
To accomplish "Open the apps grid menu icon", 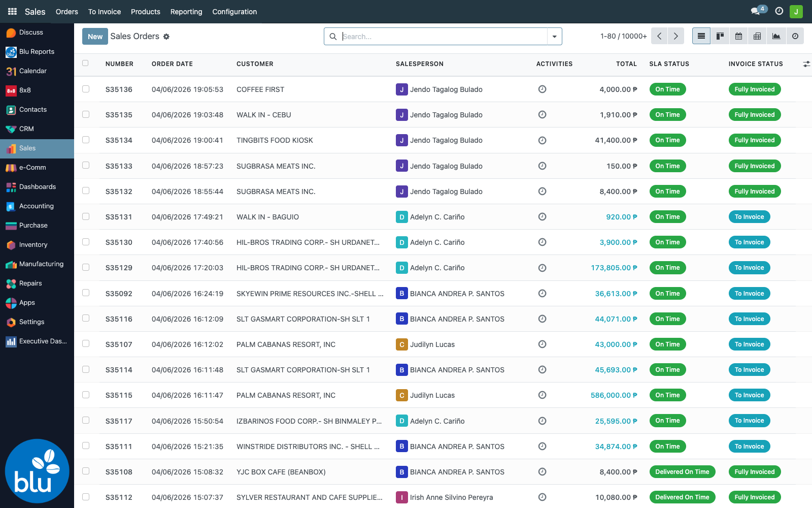I will (13, 12).
